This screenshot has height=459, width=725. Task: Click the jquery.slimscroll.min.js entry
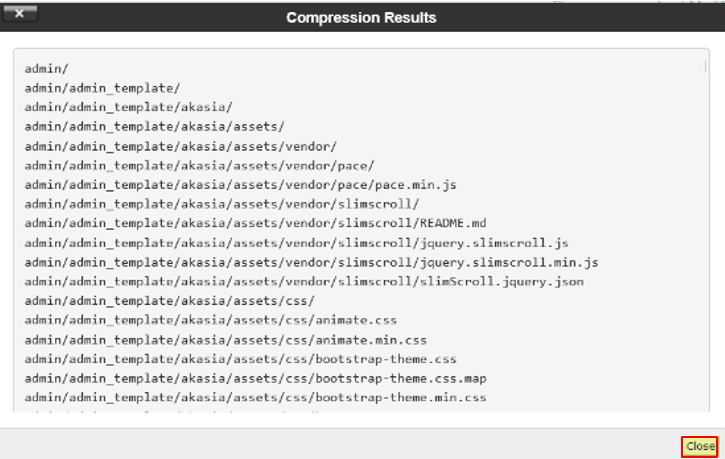click(x=311, y=262)
